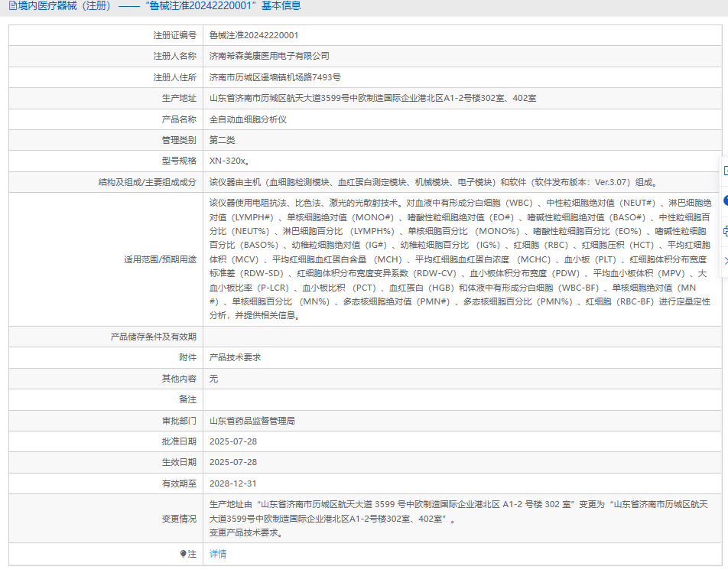Click the 批准日期 row label
Screen dimensions: 728x573
(x=179, y=441)
